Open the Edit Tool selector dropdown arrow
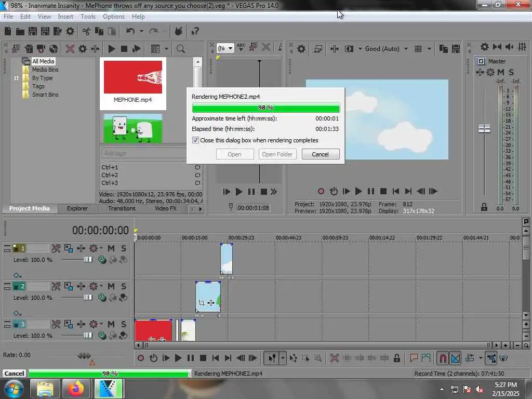Screen dimensions: 532x399 tap(282, 358)
